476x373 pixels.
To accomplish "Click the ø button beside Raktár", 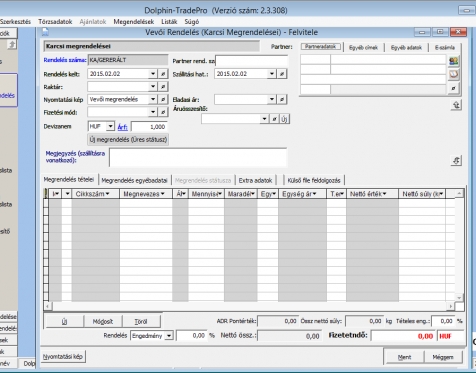I will 163,87.
